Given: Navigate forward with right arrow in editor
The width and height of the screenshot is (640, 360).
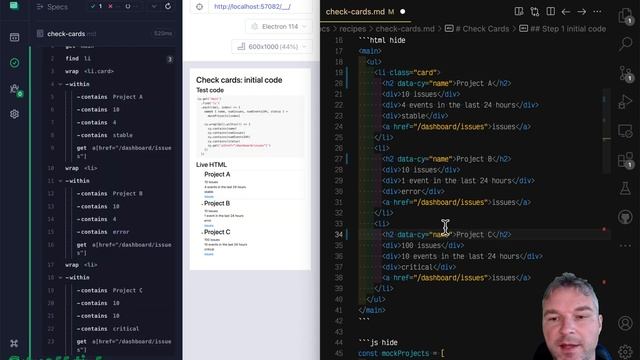Looking at the screenshot, I should click(582, 12).
